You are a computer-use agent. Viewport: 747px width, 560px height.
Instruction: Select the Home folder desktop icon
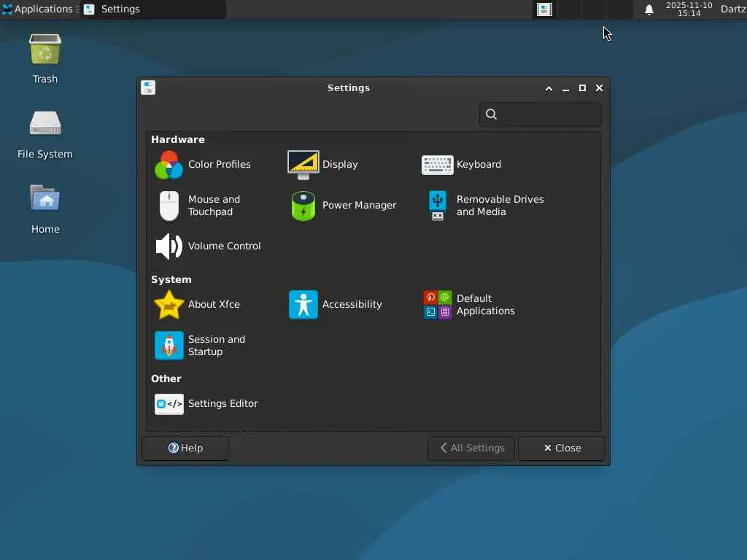pos(45,198)
